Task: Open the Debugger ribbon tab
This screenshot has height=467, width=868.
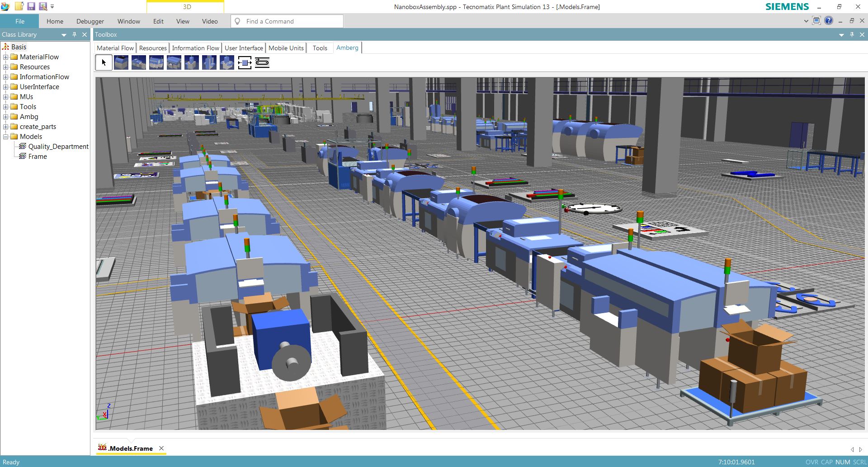Action: coord(90,21)
